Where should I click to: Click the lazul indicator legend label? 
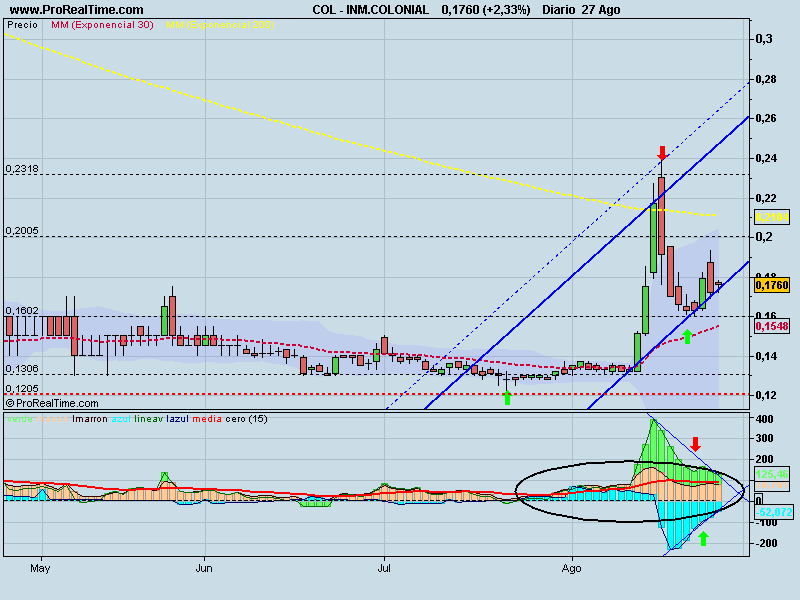(178, 419)
